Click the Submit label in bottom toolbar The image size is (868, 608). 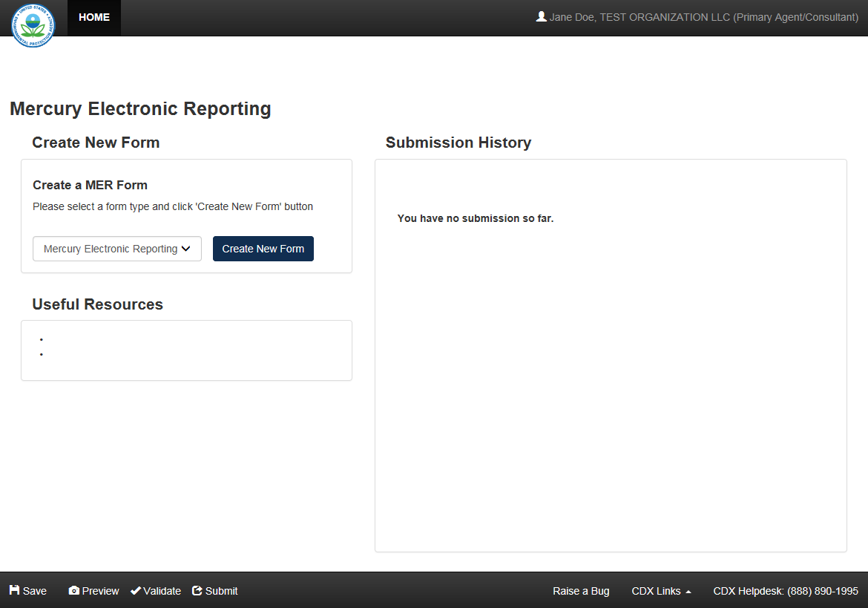[x=221, y=591]
